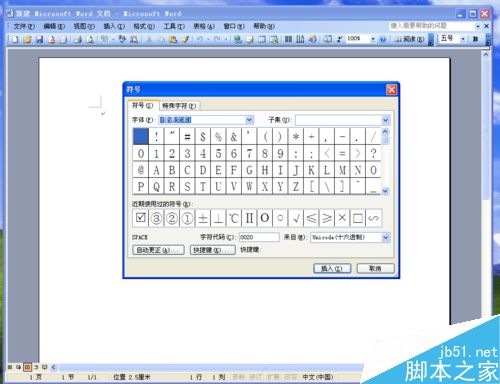Click the Open folder toolbar icon

27,39
